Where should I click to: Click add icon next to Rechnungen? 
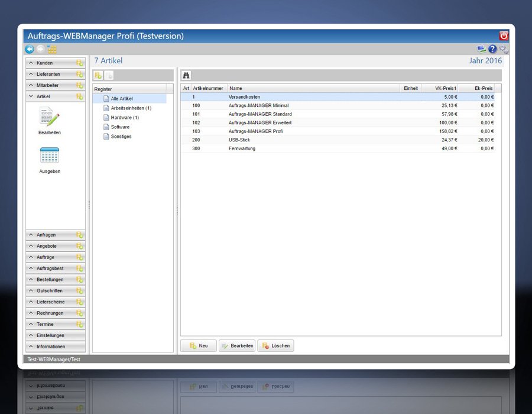pyautogui.click(x=79, y=313)
